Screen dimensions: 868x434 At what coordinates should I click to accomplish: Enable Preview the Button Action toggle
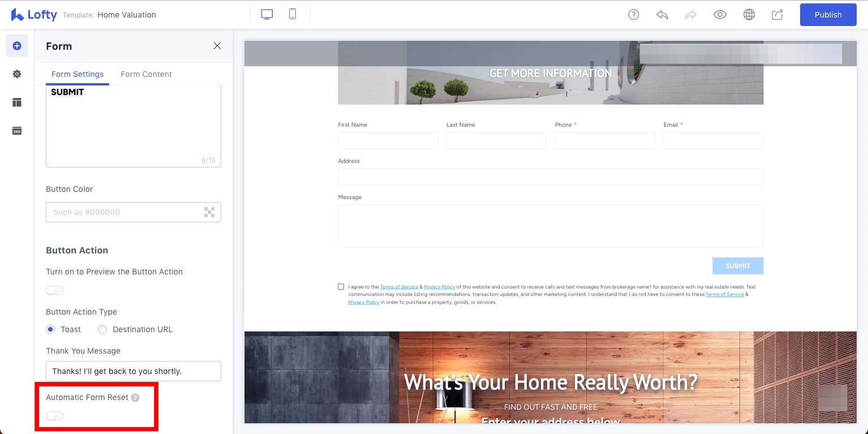click(55, 290)
